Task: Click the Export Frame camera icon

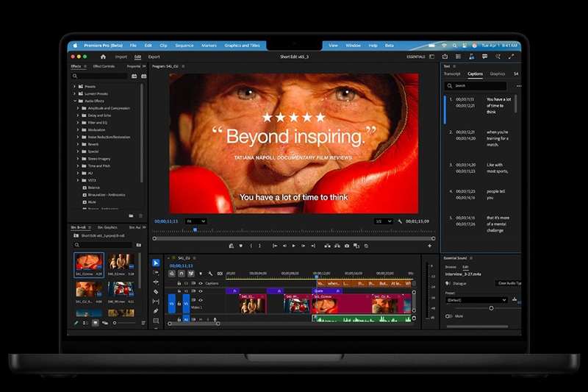Action: pos(347,246)
